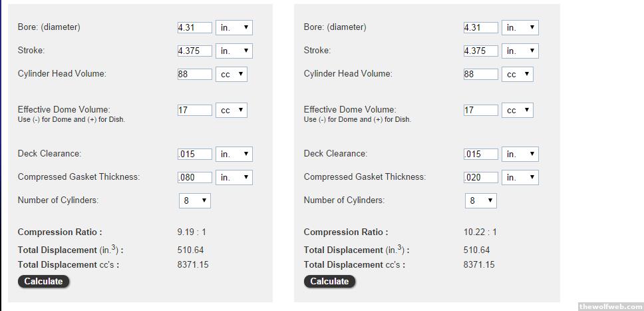Focus the Stroke input field on left
The image size is (644, 311).
click(195, 51)
